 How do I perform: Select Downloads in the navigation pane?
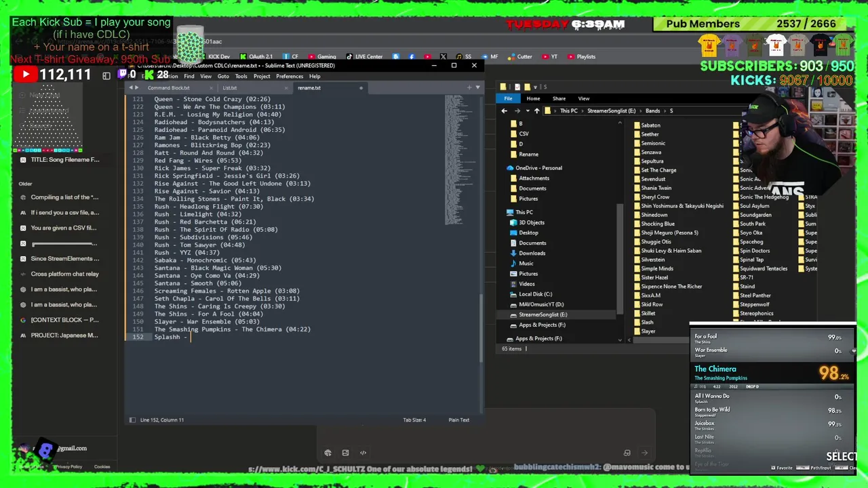point(532,253)
